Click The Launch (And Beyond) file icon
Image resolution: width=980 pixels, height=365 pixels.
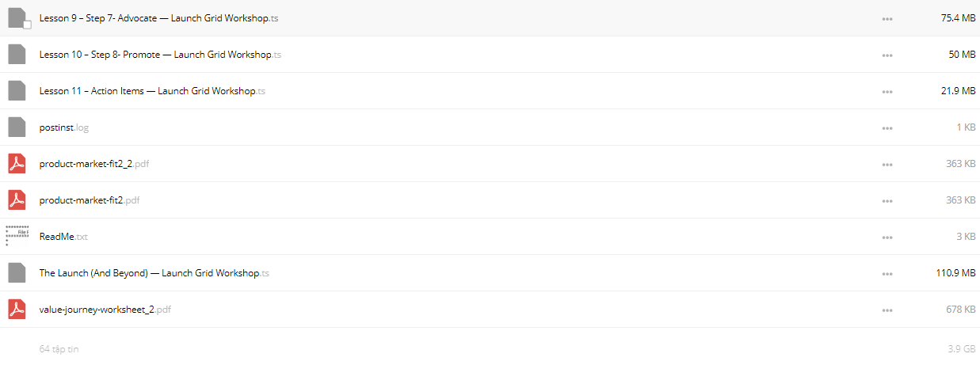[17, 273]
